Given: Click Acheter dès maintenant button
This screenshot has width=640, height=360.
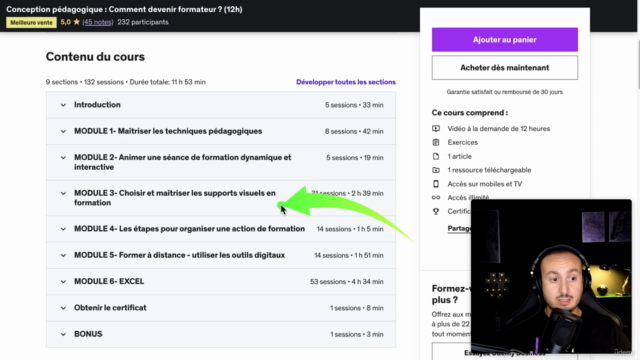Looking at the screenshot, I should tap(504, 68).
